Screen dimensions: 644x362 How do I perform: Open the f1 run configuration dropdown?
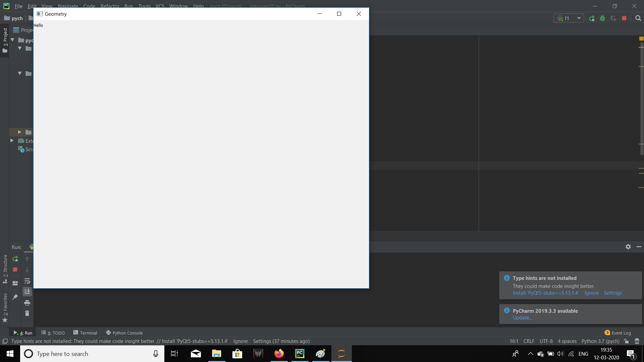click(579, 18)
